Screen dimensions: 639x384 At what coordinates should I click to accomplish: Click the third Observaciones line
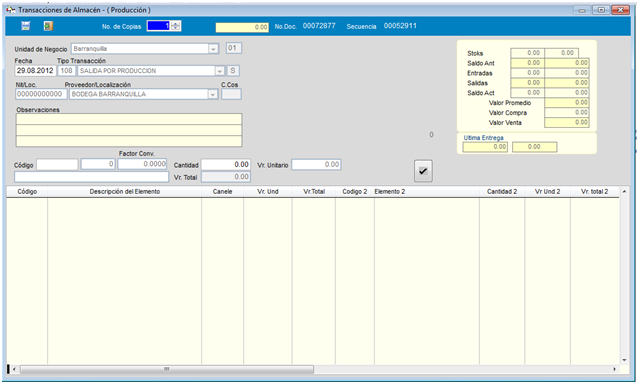click(x=129, y=141)
